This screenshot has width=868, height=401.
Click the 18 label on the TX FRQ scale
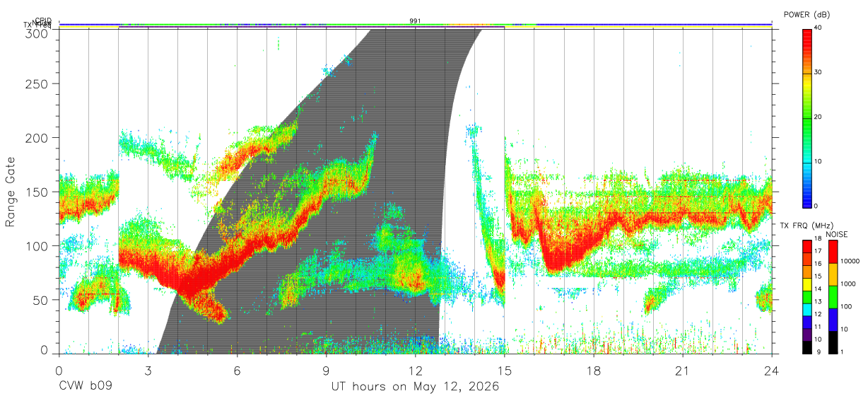pos(819,240)
